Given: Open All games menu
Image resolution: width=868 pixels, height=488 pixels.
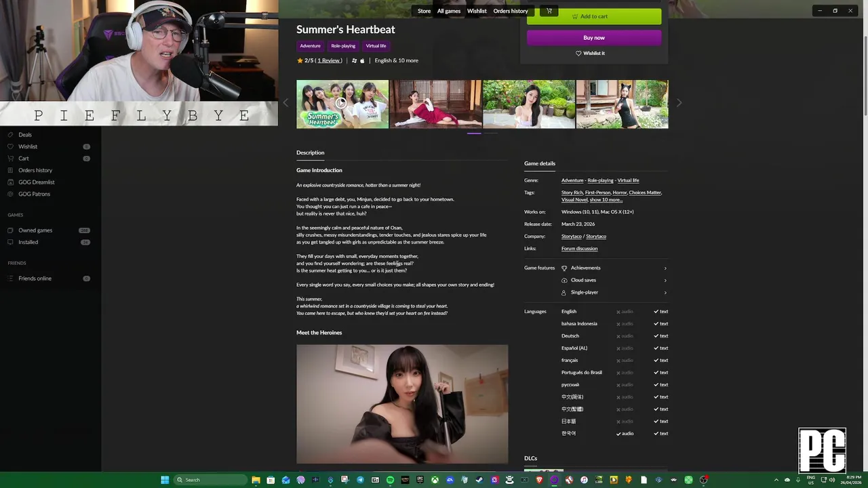Looking at the screenshot, I should click(449, 11).
